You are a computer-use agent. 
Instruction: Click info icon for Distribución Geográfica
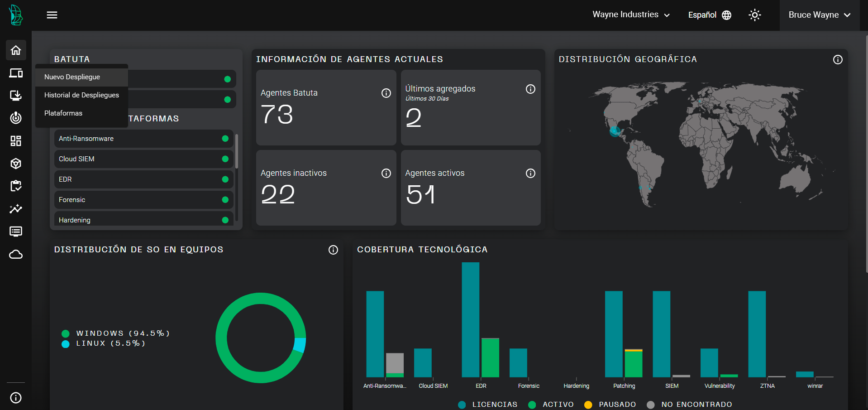[x=838, y=59]
